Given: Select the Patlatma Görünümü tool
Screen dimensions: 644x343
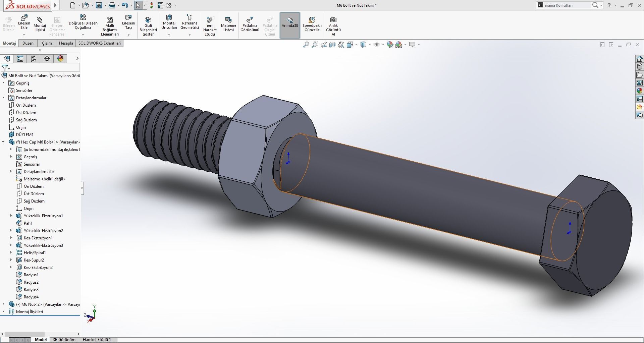Looking at the screenshot, I should 250,23.
